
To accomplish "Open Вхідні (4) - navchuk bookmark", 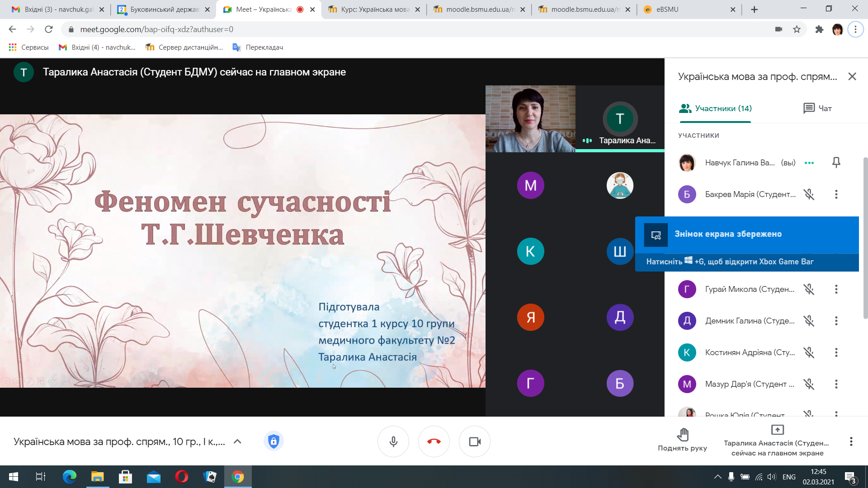I will (97, 47).
